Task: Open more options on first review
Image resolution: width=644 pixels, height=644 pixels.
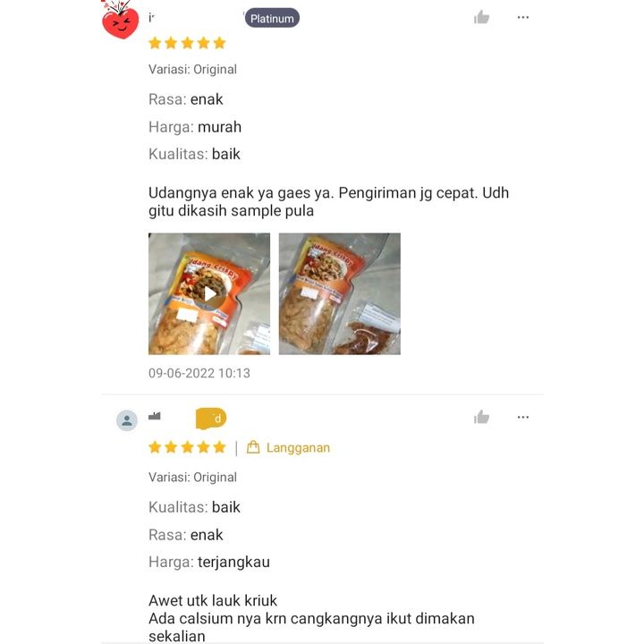Action: tap(523, 17)
